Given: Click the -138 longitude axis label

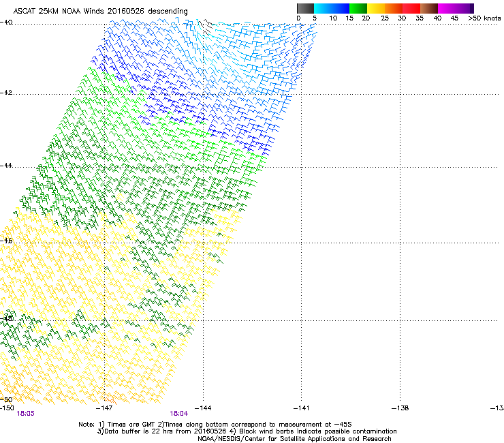Looking at the screenshot, I should click(x=400, y=408).
